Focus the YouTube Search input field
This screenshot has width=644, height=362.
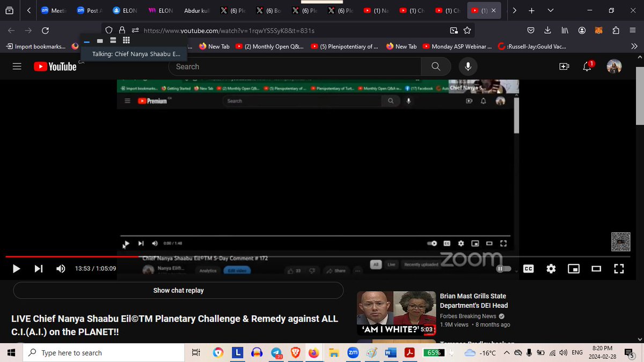[x=295, y=67]
